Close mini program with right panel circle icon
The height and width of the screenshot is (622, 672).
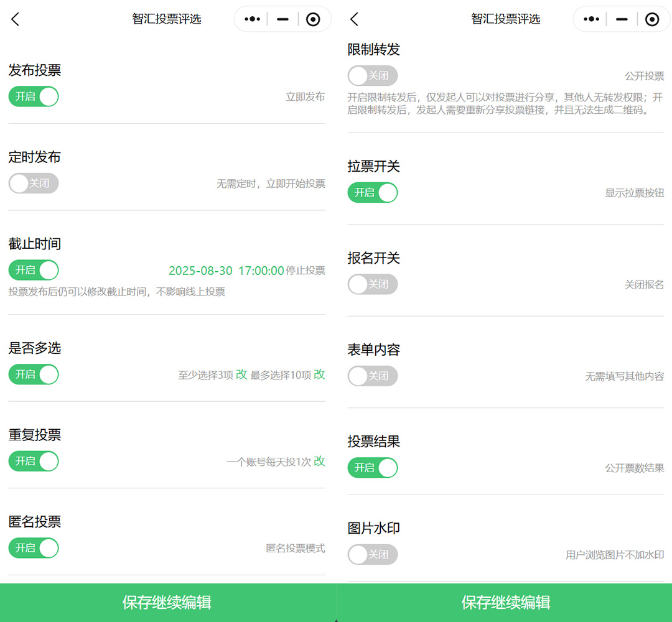click(x=651, y=19)
